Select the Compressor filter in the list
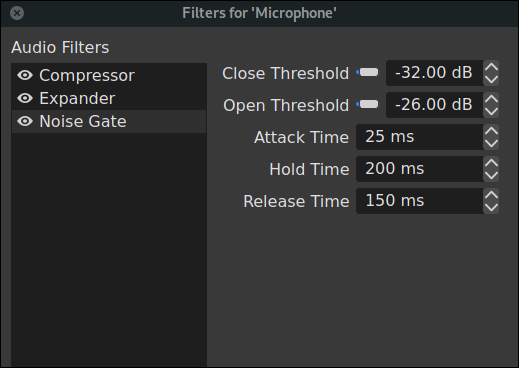Viewport: 519px width, 368px height. point(109,75)
